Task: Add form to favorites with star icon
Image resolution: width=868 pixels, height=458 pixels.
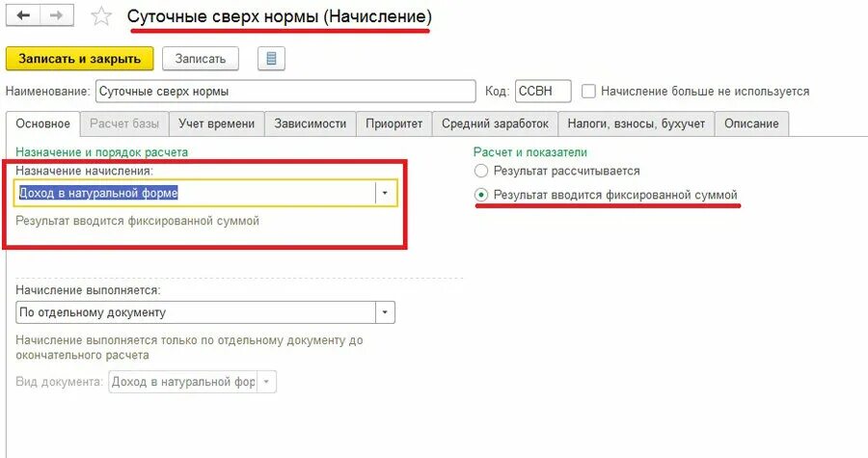Action: pos(101,16)
